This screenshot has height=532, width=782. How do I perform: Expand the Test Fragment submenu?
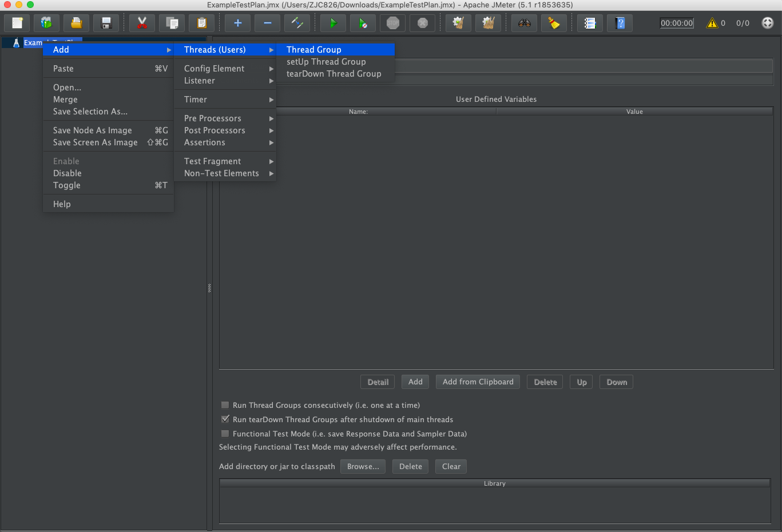(x=225, y=161)
